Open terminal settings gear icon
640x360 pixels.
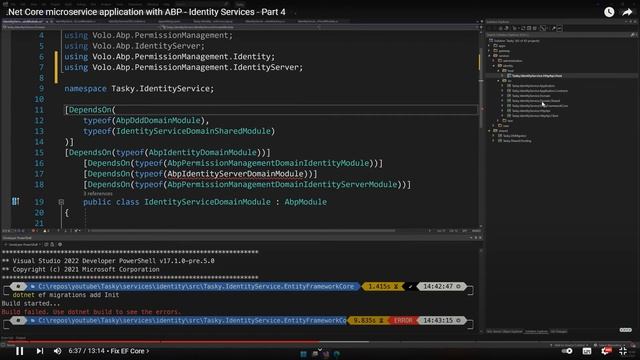click(60, 244)
